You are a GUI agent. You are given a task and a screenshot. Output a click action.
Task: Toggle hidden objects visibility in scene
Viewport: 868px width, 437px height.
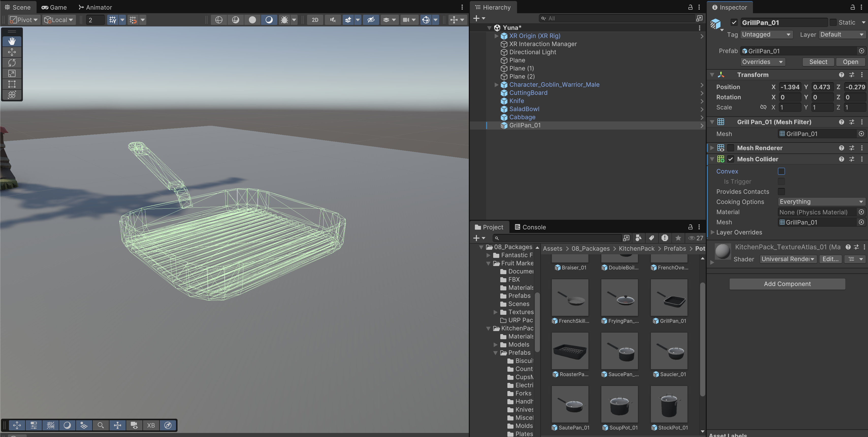[371, 20]
